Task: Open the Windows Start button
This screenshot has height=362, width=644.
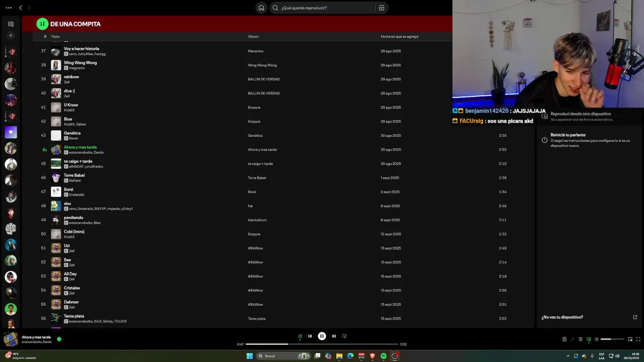Action: click(x=250, y=356)
